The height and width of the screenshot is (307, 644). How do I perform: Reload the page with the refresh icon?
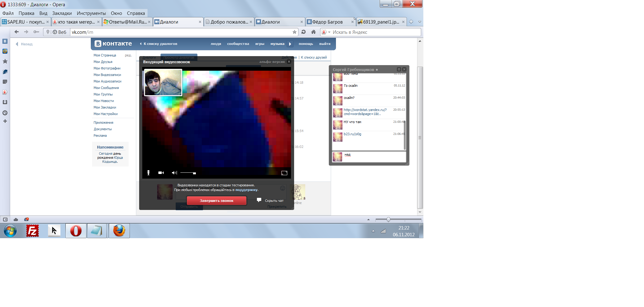click(304, 32)
